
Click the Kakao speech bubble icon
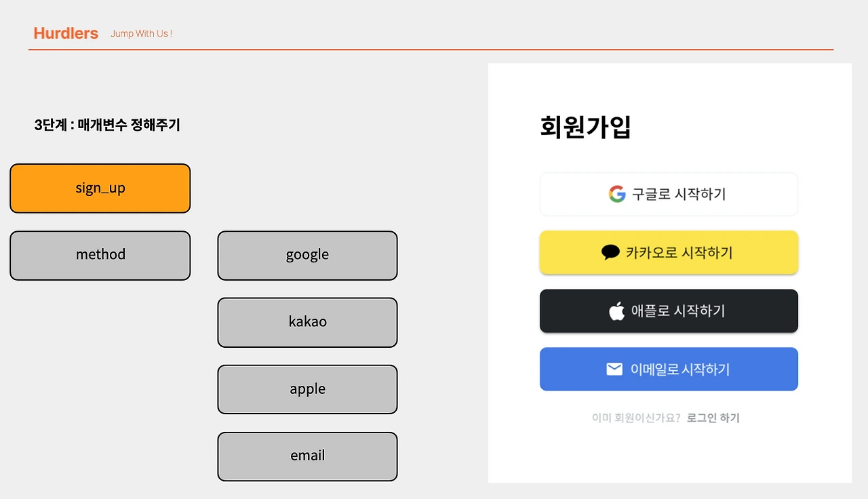click(610, 252)
